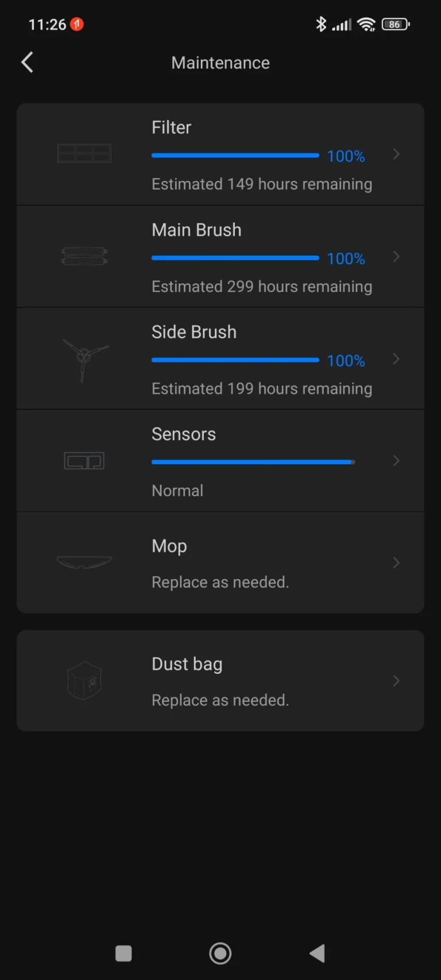Open Main Brush details via chevron

(396, 257)
